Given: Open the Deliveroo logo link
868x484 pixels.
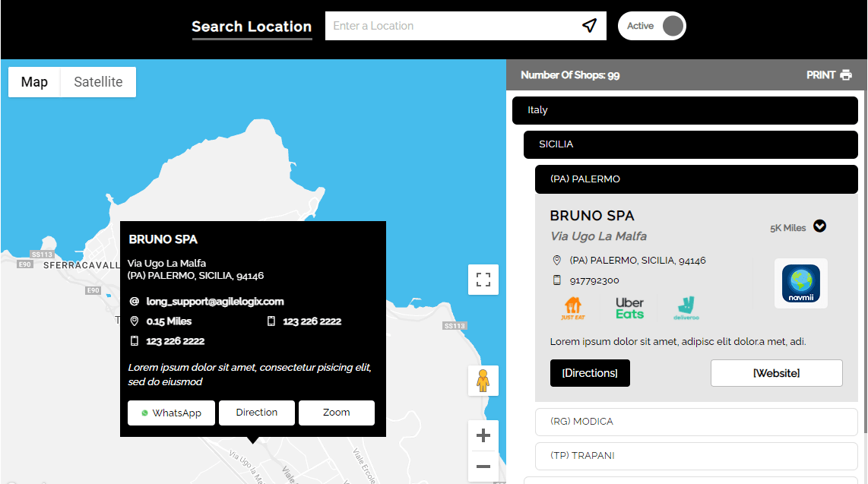Looking at the screenshot, I should coord(686,308).
